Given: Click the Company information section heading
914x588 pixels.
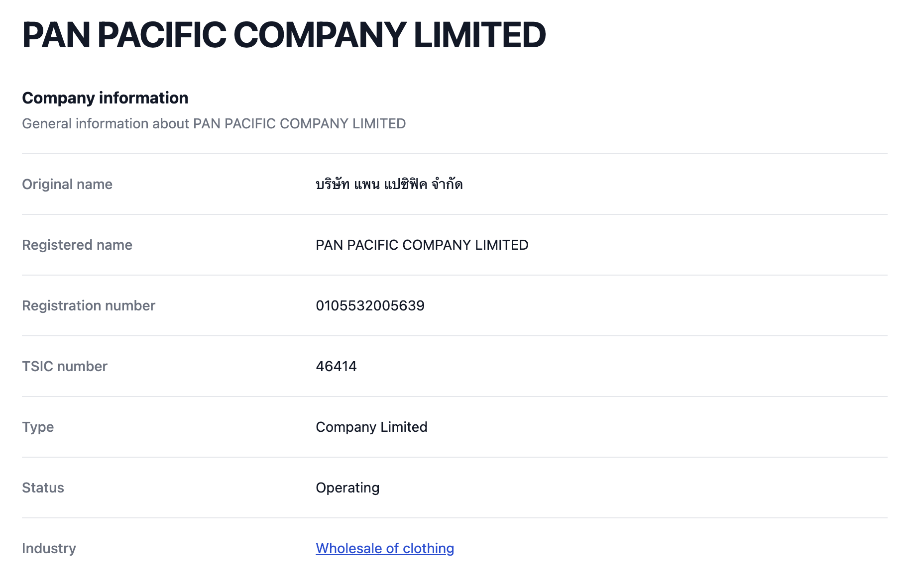Looking at the screenshot, I should click(x=105, y=98).
